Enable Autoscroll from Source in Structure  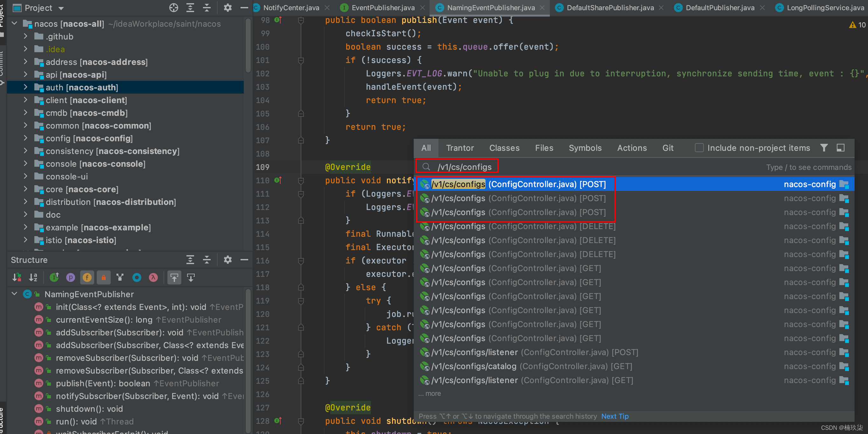[191, 277]
